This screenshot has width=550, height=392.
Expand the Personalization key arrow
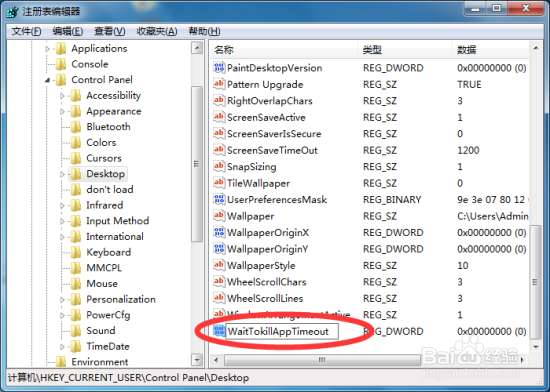pyautogui.click(x=62, y=300)
